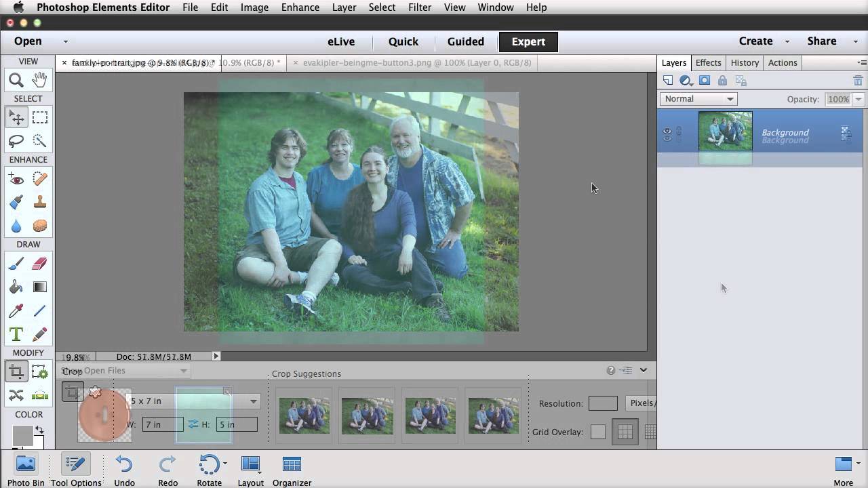
Task: Open adjustment layer dropdown
Action: pyautogui.click(x=686, y=81)
